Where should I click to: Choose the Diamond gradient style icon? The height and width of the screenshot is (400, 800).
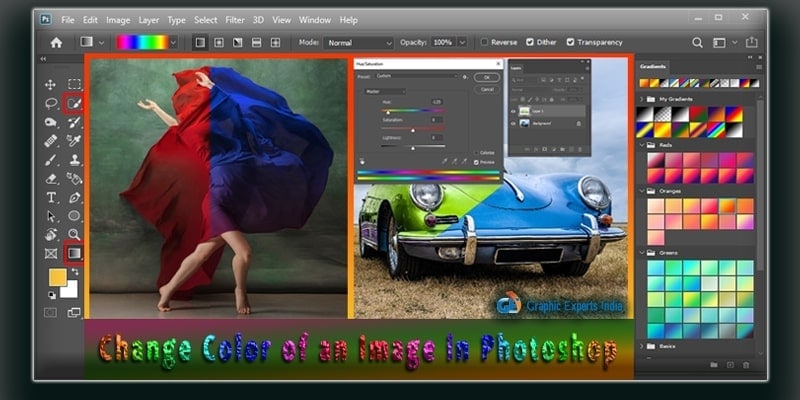click(275, 42)
